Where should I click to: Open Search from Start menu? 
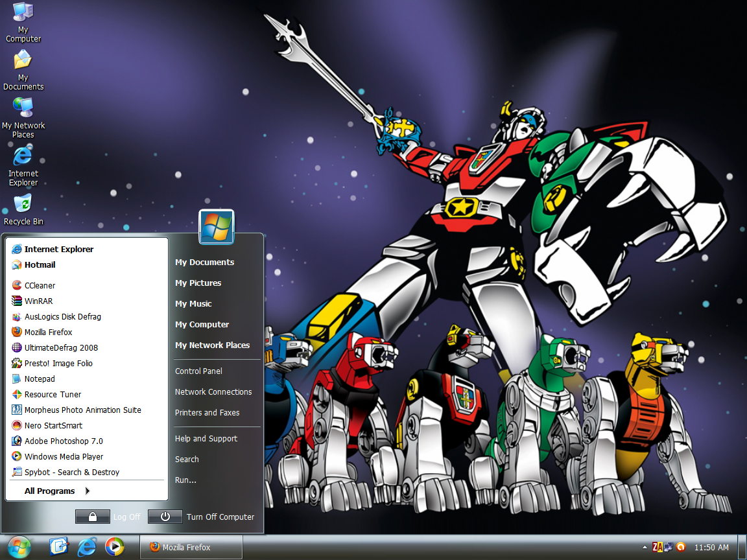[x=187, y=460]
